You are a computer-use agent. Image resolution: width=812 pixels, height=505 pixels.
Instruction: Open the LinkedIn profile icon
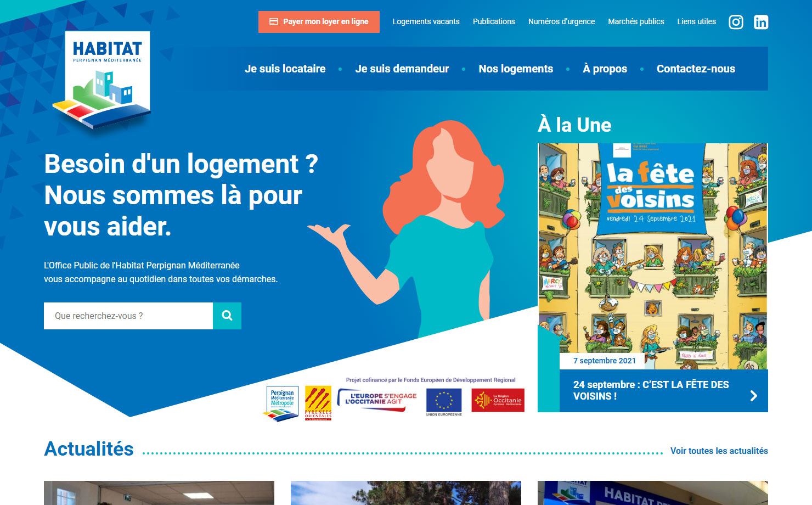coord(761,22)
